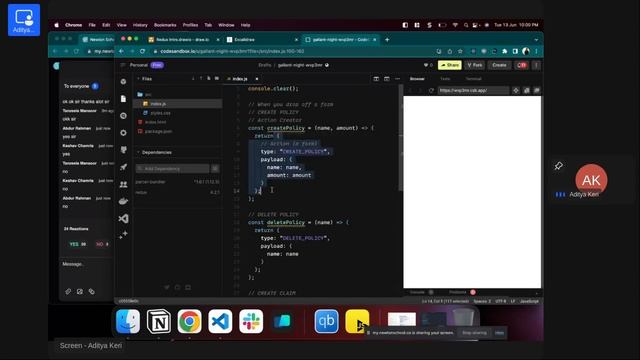Open the Live collaboration people icon
The width and height of the screenshot is (640, 360).
(x=124, y=184)
